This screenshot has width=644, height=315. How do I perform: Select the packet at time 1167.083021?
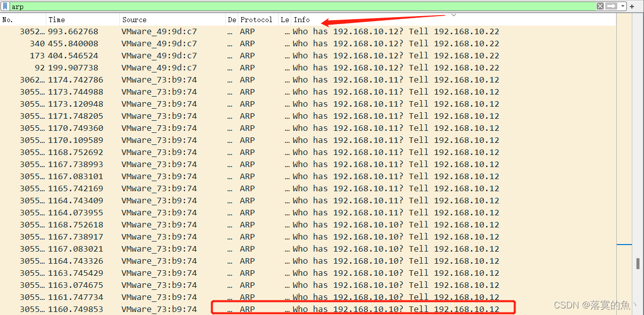(x=308, y=249)
